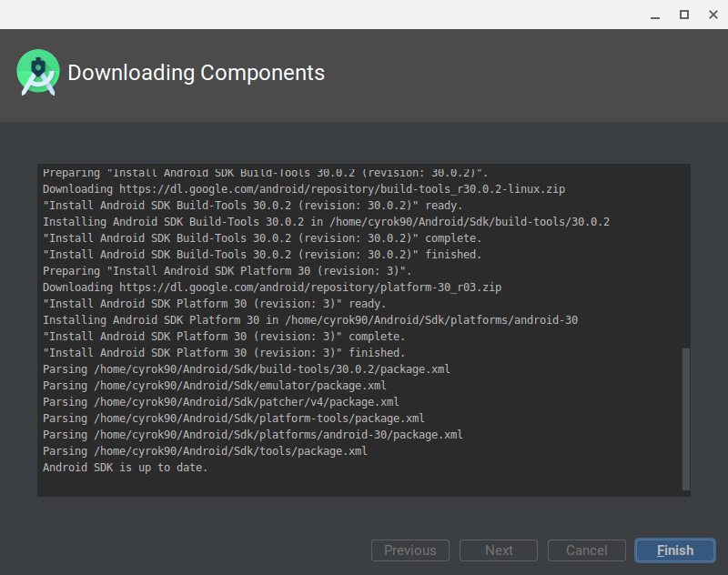
Task: Click the Finish button
Action: pyautogui.click(x=675, y=550)
